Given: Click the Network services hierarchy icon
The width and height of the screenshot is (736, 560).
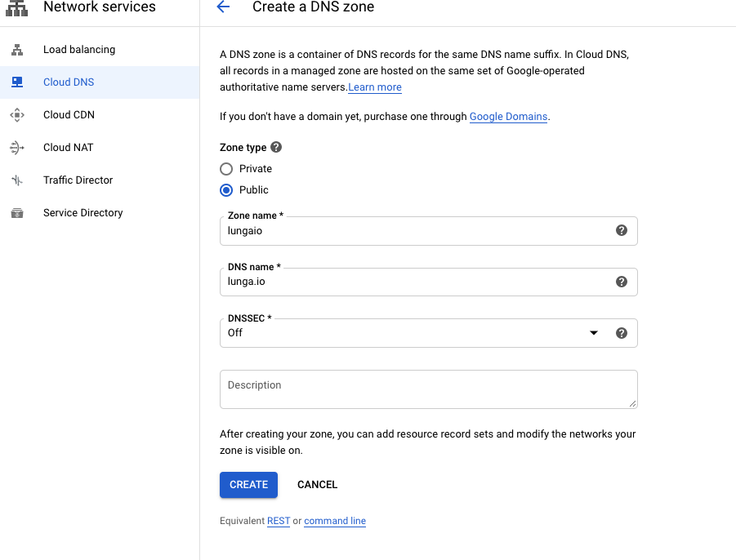Looking at the screenshot, I should [17, 7].
